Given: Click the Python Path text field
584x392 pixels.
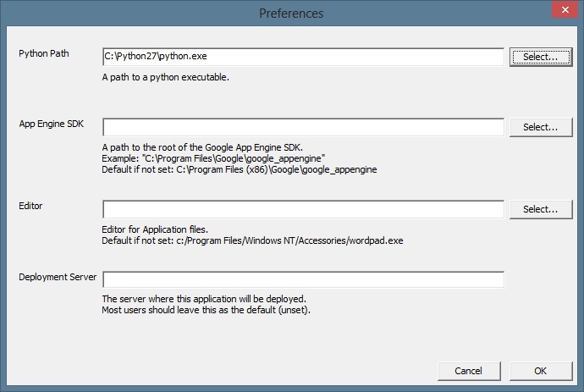Looking at the screenshot, I should pos(303,57).
